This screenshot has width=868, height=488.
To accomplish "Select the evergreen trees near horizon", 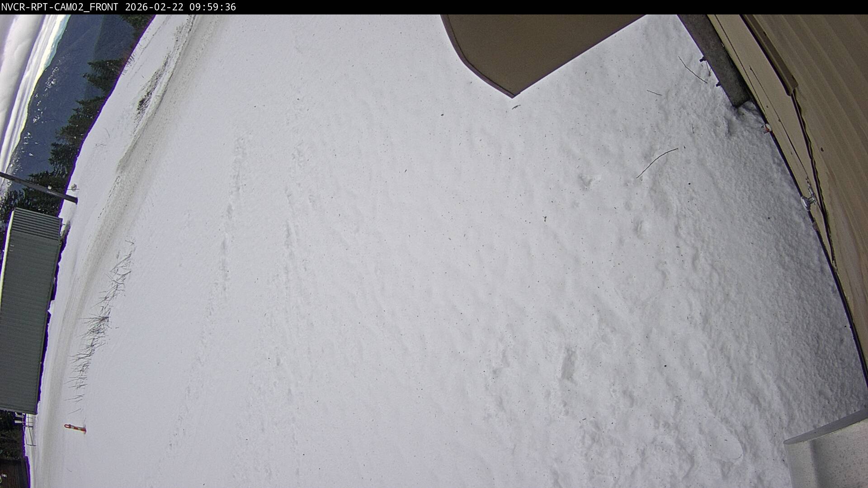I will pyautogui.click(x=90, y=90).
